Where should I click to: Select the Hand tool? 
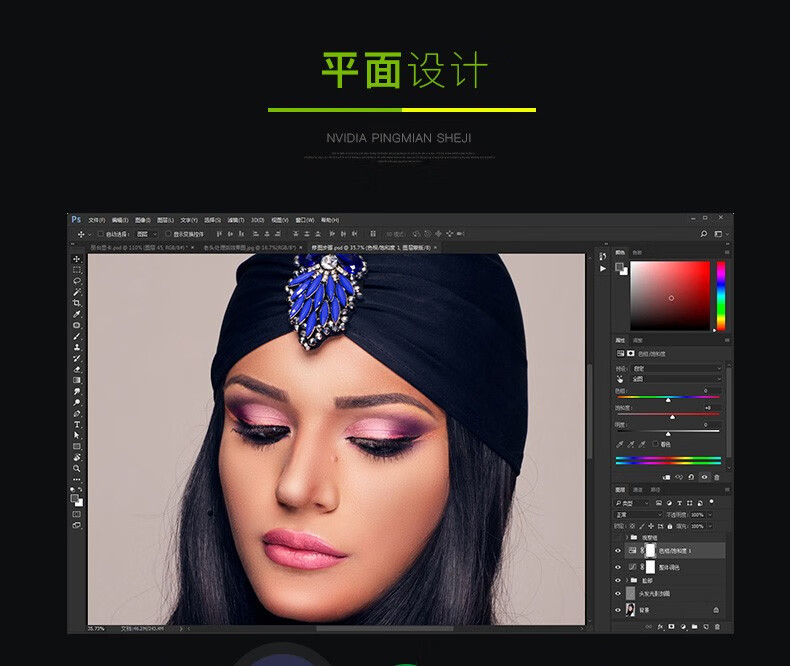coord(77,457)
